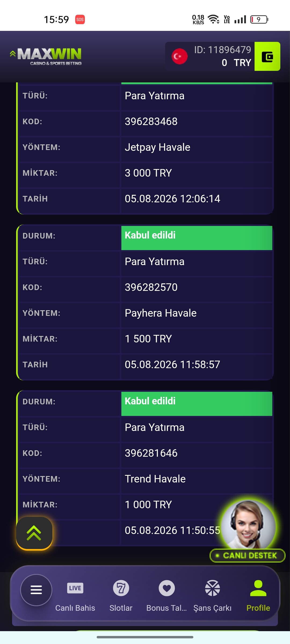290x644 pixels.
Task: Open the green wallet icon
Action: coord(267,56)
